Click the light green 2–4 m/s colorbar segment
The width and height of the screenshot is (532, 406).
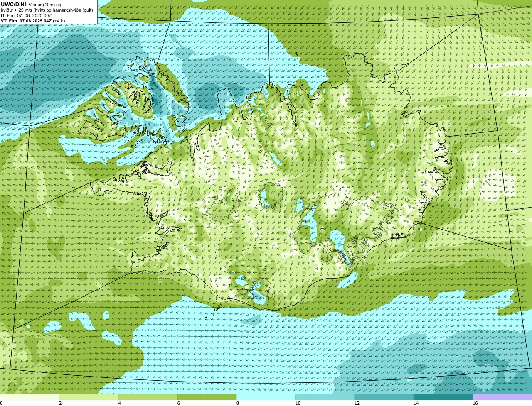click(89, 397)
